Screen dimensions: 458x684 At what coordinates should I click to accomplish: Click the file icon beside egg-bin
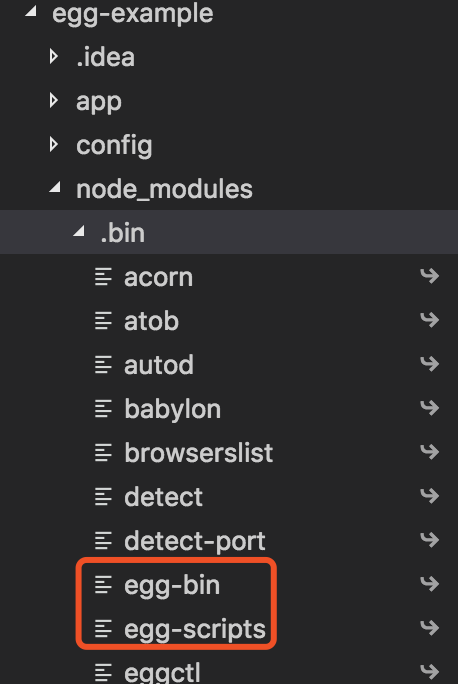[103, 585]
